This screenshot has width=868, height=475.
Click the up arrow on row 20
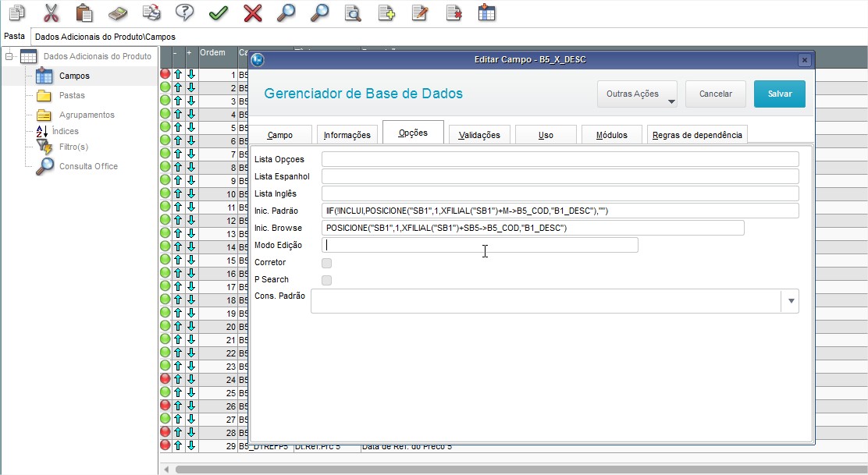click(178, 326)
